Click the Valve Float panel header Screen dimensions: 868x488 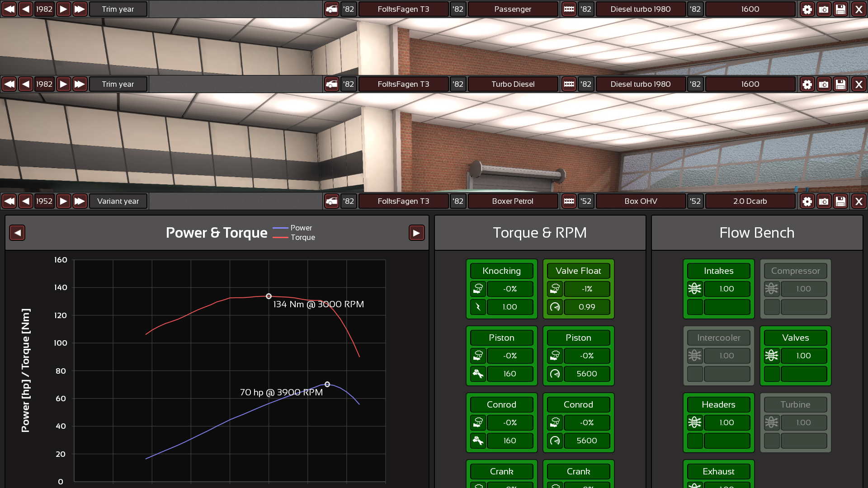[578, 271]
